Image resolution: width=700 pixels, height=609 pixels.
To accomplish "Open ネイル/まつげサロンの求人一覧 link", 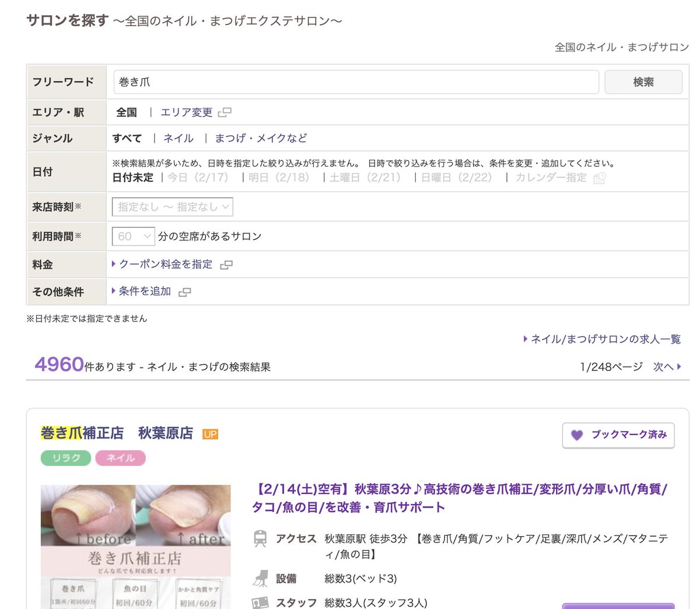I will tap(605, 339).
